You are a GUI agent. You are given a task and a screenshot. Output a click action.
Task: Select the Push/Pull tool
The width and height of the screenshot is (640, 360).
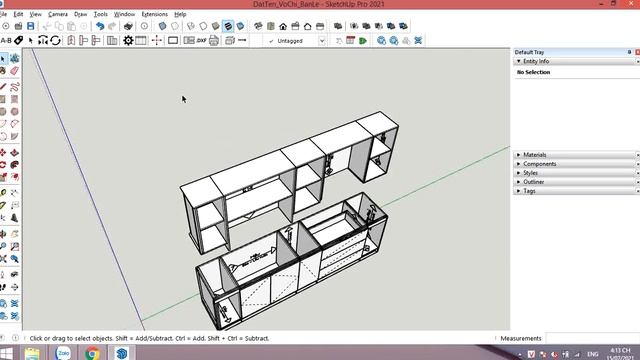pyautogui.click(x=15, y=152)
